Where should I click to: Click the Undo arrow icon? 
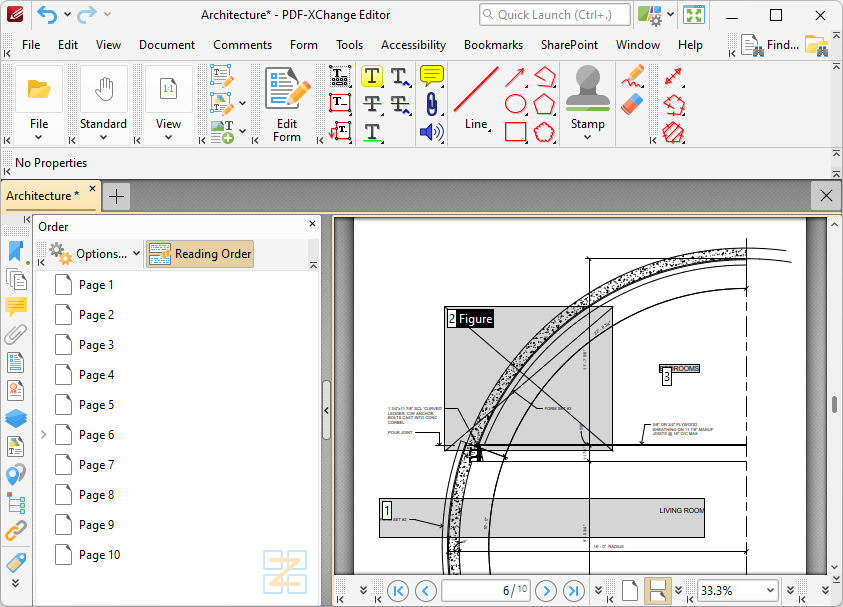point(47,15)
